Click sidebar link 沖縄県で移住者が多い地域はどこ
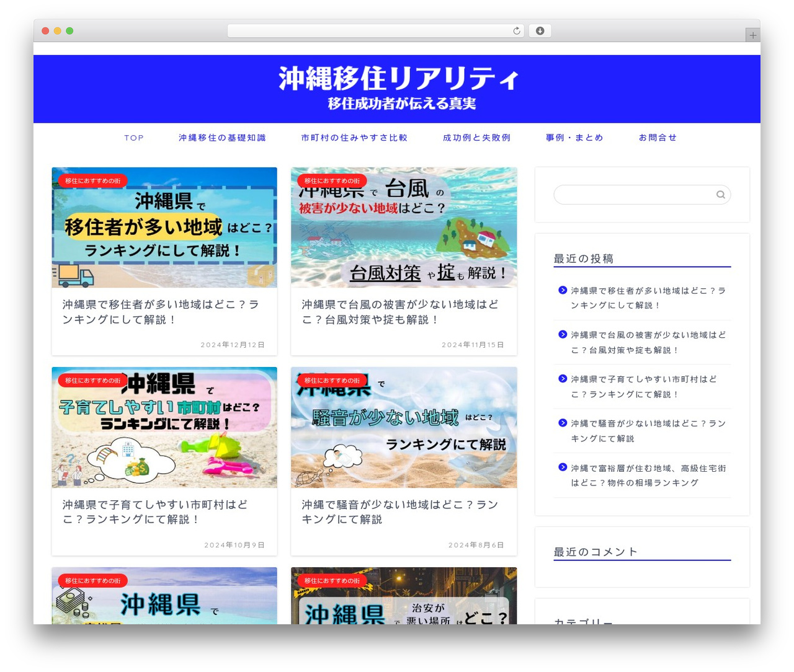This screenshot has height=672, width=794. click(x=648, y=298)
